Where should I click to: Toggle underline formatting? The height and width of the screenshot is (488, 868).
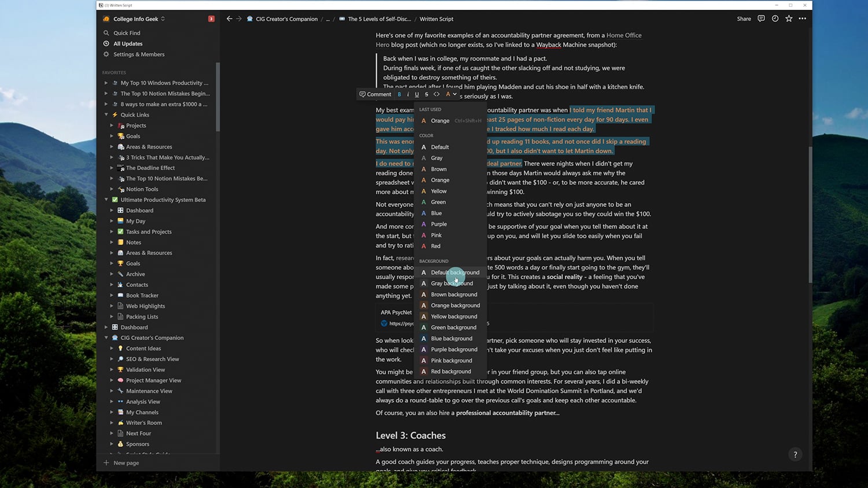(417, 94)
